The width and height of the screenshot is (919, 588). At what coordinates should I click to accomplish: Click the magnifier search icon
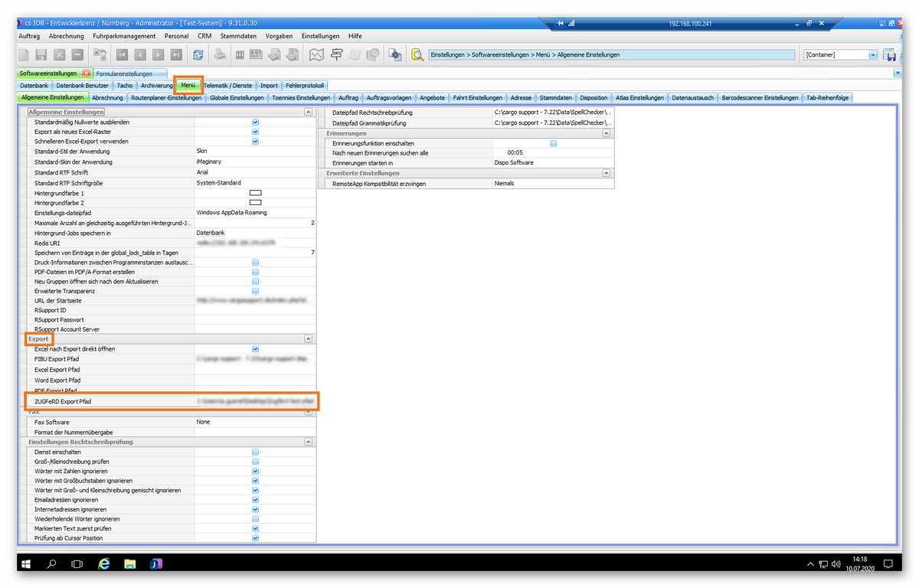[417, 55]
